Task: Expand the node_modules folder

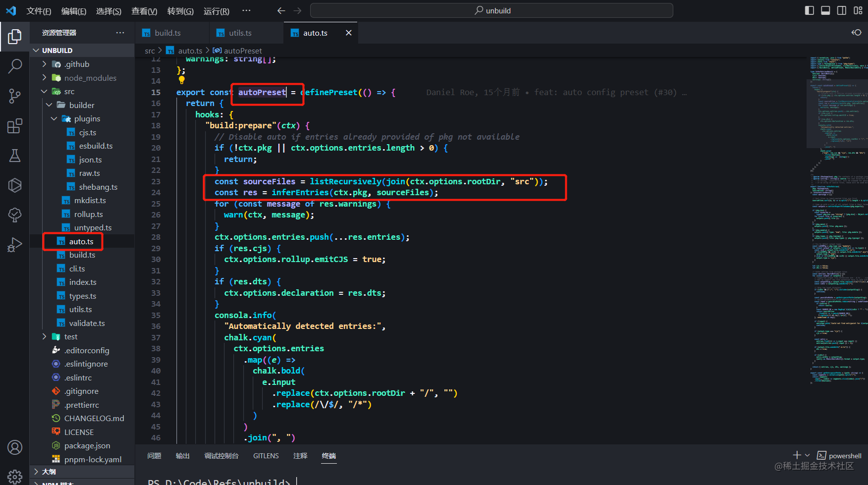Action: tap(82, 78)
